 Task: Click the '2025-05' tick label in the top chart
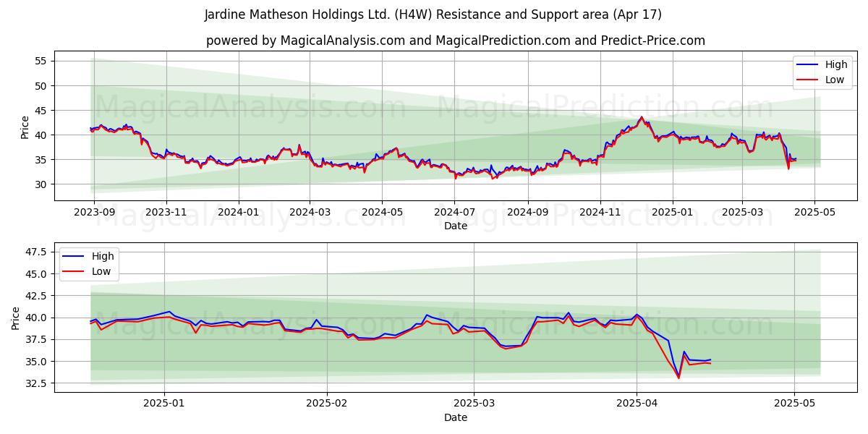[814, 211]
